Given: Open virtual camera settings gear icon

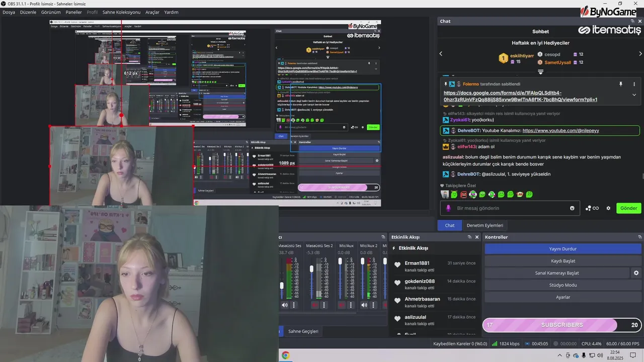Looking at the screenshot, I should tap(636, 273).
